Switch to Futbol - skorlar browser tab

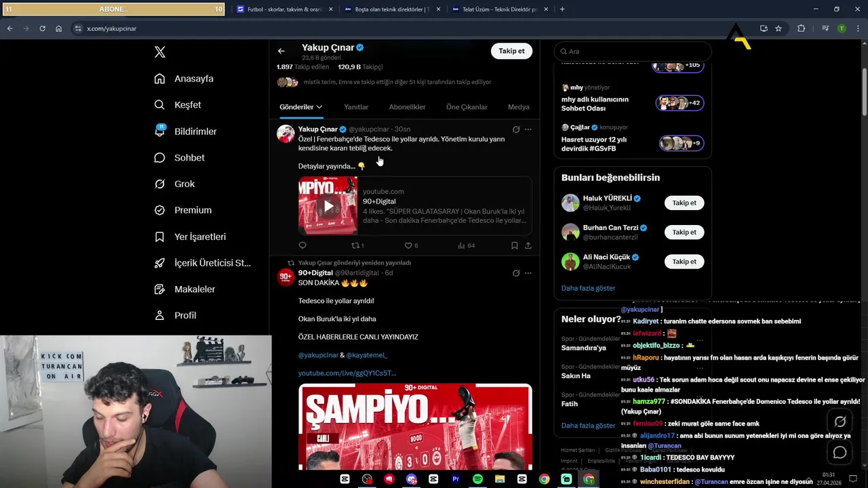pos(284,9)
